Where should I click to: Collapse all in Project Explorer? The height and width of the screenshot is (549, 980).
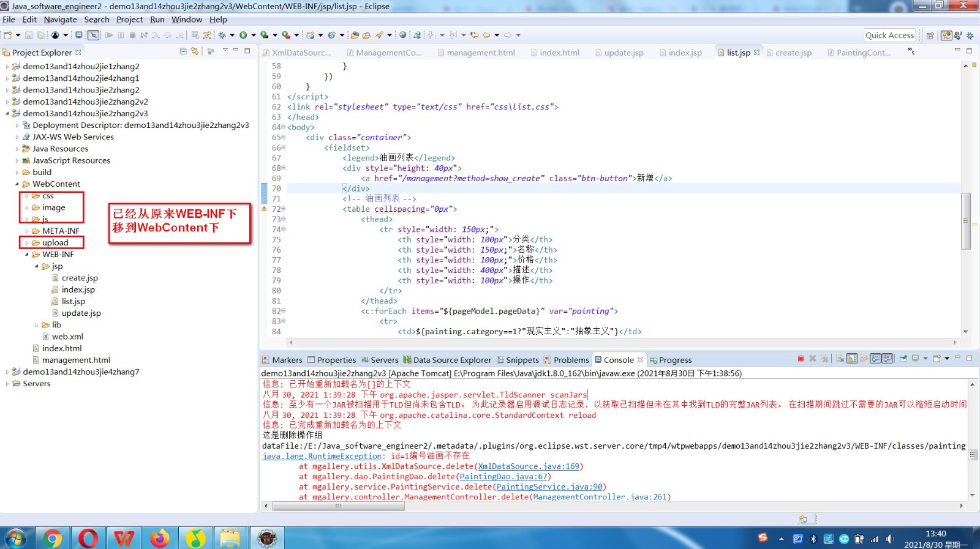point(183,51)
